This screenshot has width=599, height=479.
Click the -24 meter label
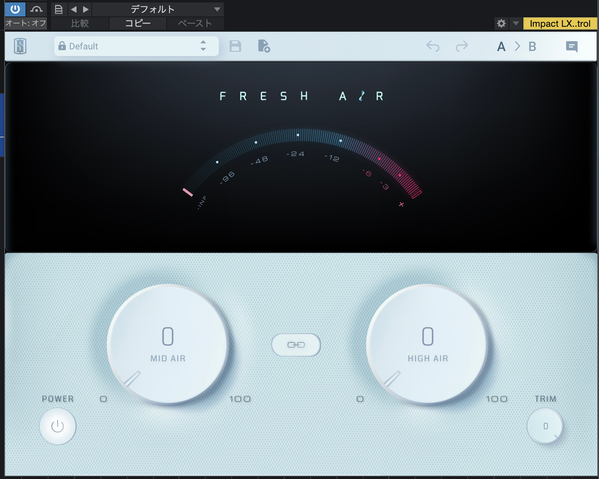click(295, 154)
